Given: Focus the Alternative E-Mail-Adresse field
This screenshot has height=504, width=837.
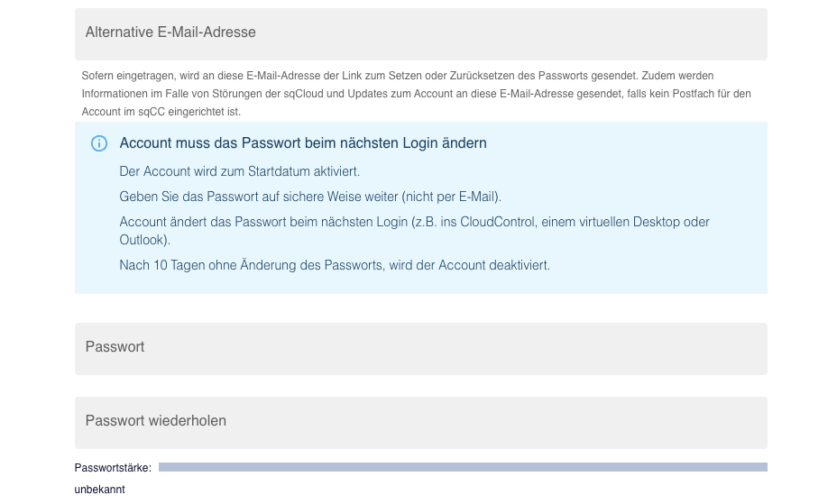Looking at the screenshot, I should pos(420,33).
